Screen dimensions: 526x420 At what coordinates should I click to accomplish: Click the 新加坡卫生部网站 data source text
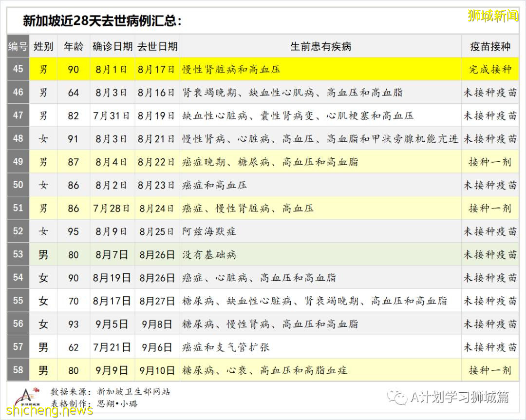coord(133,391)
